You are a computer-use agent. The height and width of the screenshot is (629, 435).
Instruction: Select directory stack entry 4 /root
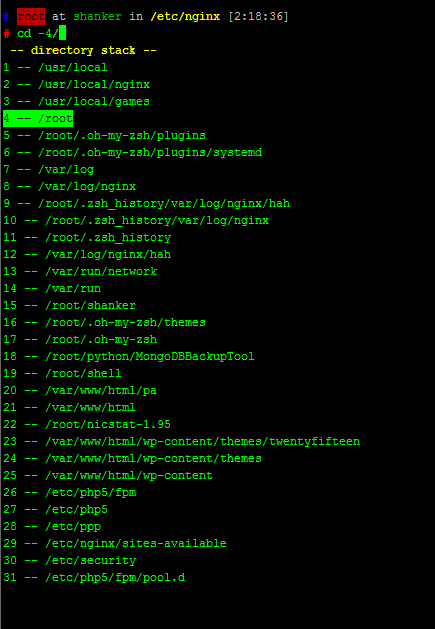click(x=38, y=119)
